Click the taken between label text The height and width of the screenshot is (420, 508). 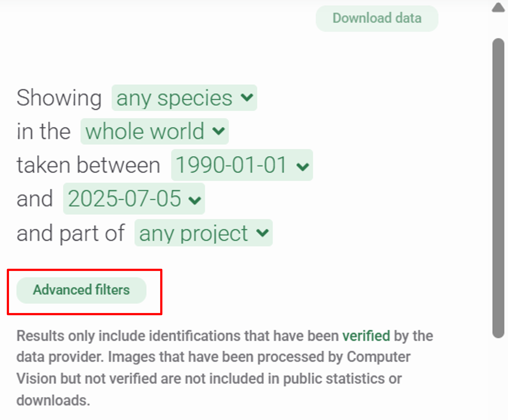coord(88,165)
